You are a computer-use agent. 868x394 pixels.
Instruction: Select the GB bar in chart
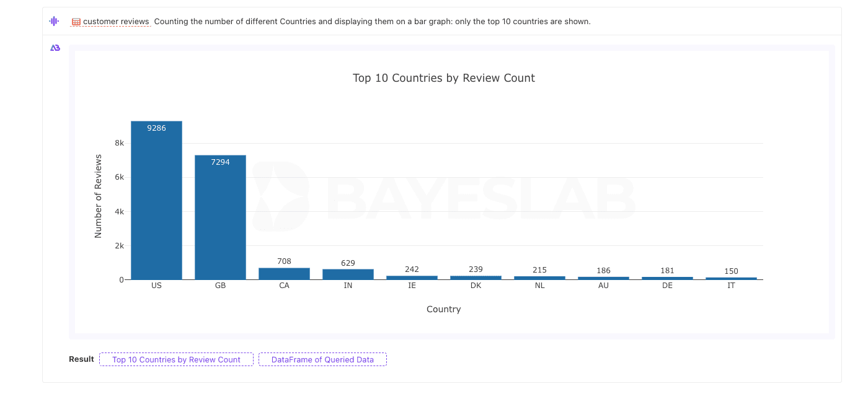point(220,217)
